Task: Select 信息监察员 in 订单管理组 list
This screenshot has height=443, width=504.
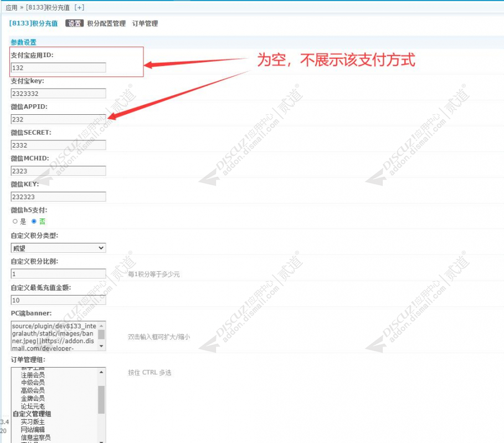Action: coord(35,437)
